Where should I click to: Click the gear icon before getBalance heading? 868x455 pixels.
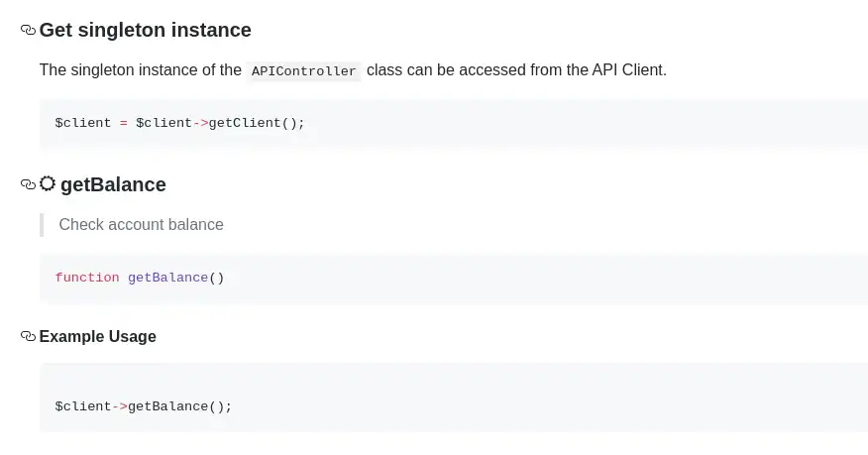tap(48, 183)
